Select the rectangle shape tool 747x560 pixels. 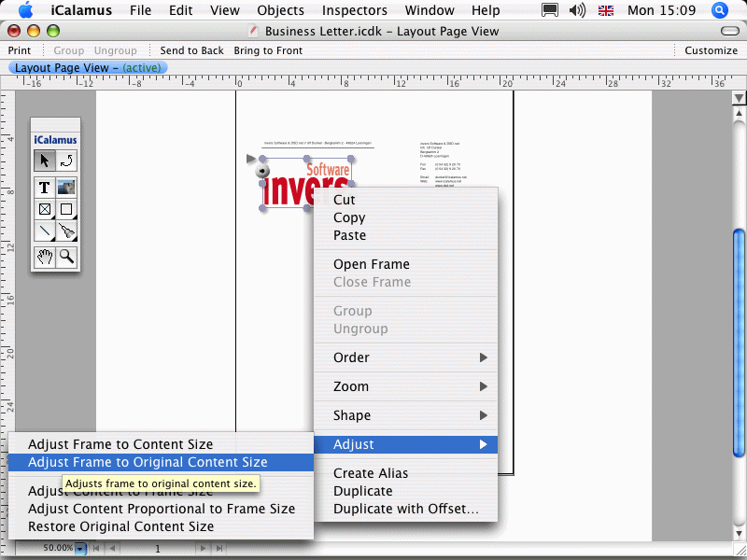66,209
